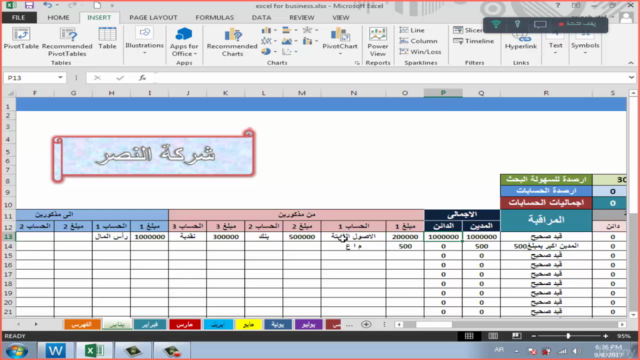
Task: Open the Name Box dropdown
Action: click(x=60, y=78)
